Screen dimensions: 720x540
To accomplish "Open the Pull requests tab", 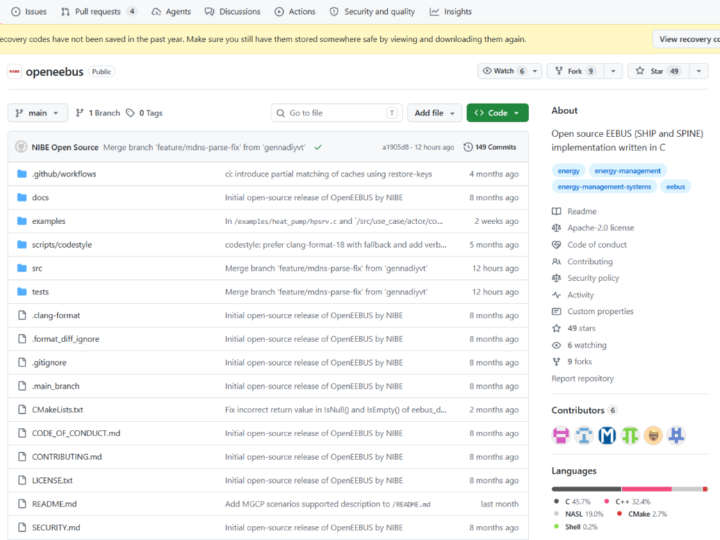I will click(x=98, y=11).
